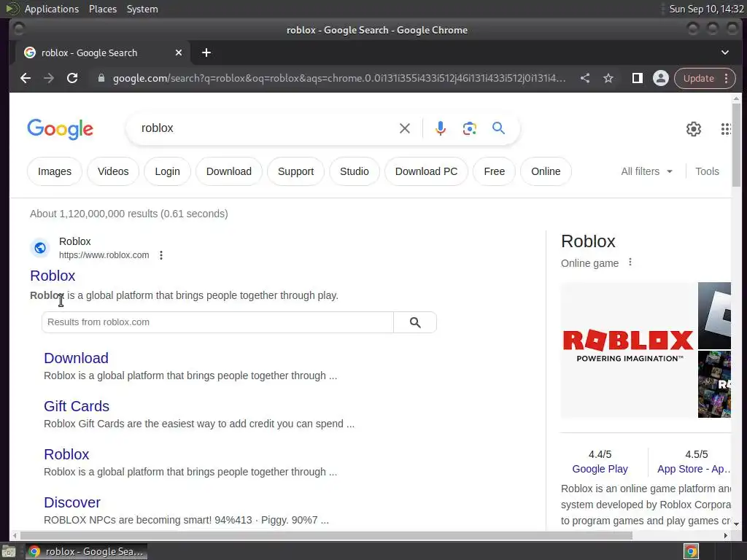This screenshot has height=560, width=747.
Task: Click the Google logo
Action: coord(60,129)
